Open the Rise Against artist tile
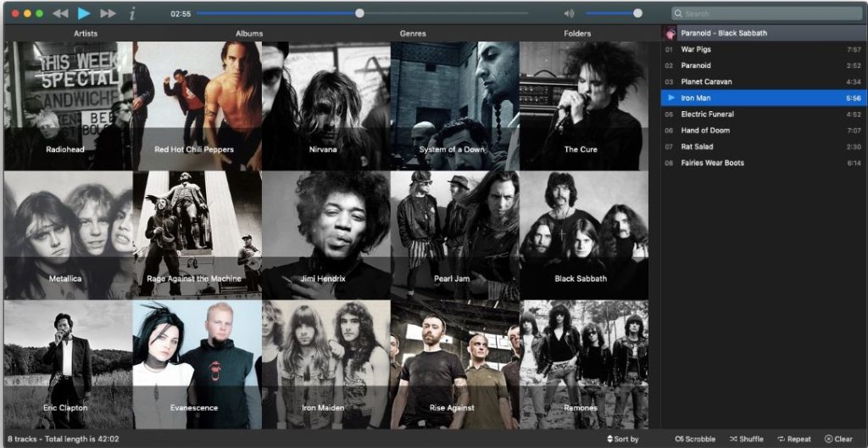The width and height of the screenshot is (868, 448). click(455, 364)
